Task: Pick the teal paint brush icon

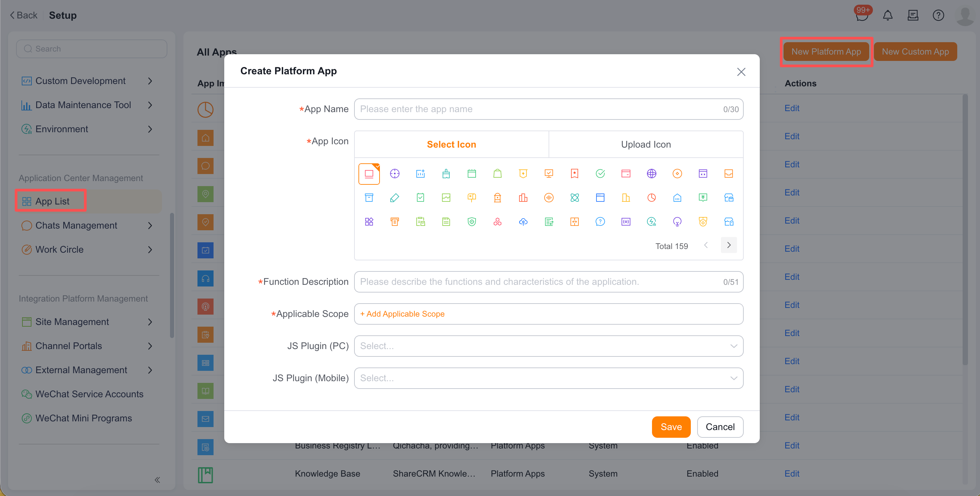Action: (446, 174)
